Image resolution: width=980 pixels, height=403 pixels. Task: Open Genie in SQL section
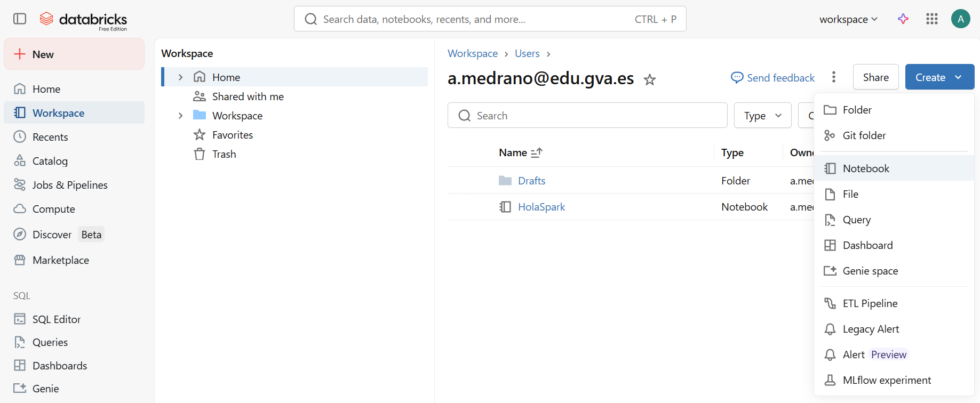[74, 389]
